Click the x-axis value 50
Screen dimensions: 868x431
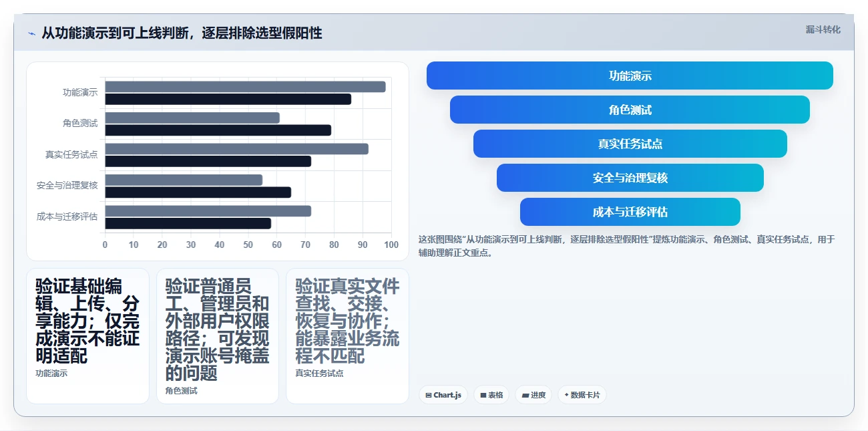click(248, 245)
